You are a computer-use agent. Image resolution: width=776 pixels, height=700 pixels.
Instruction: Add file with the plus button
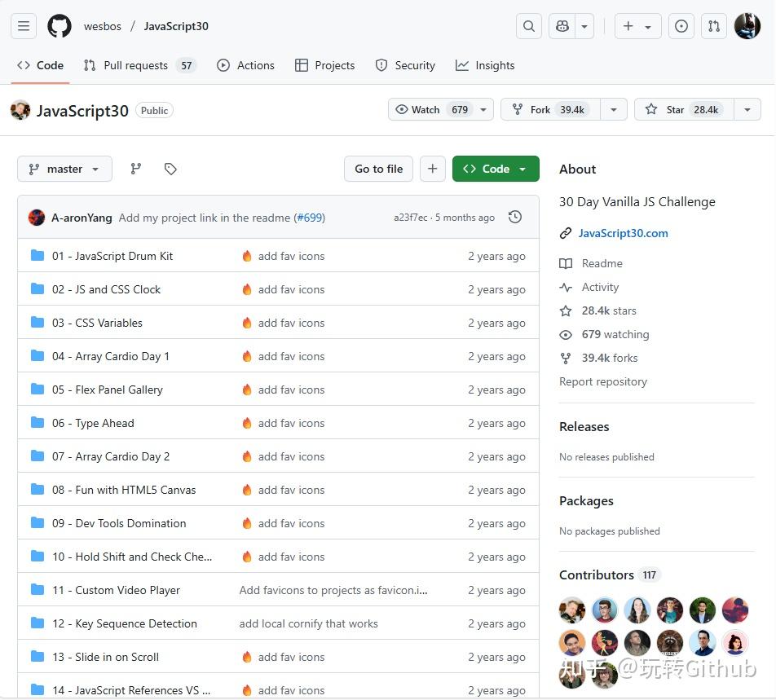[433, 169]
